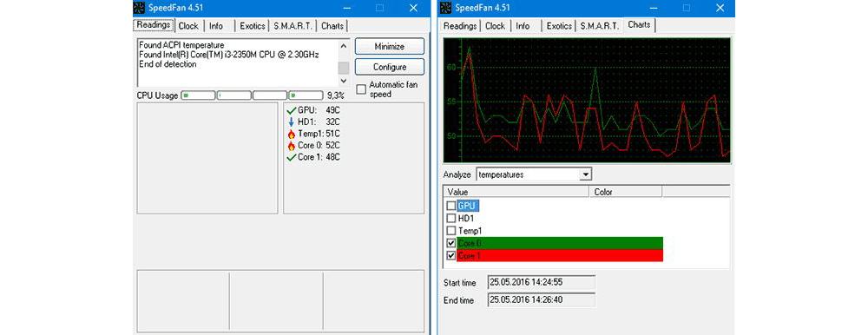
Task: Click the red Core 1 color bar
Action: [x=560, y=256]
